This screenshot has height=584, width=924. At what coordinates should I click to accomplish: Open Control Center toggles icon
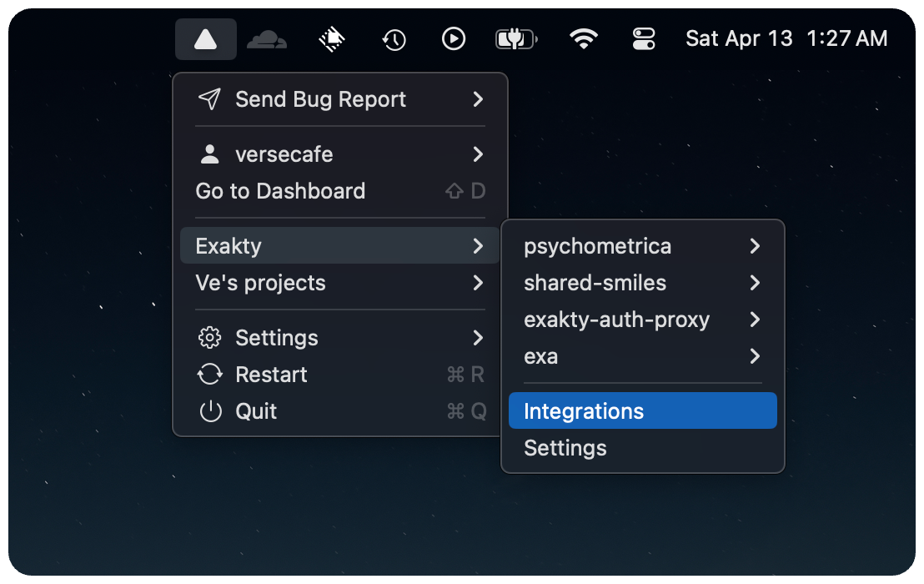[x=645, y=39]
